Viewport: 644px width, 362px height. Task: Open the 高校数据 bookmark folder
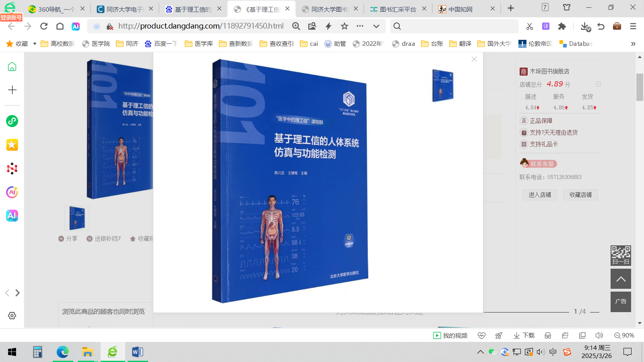58,43
